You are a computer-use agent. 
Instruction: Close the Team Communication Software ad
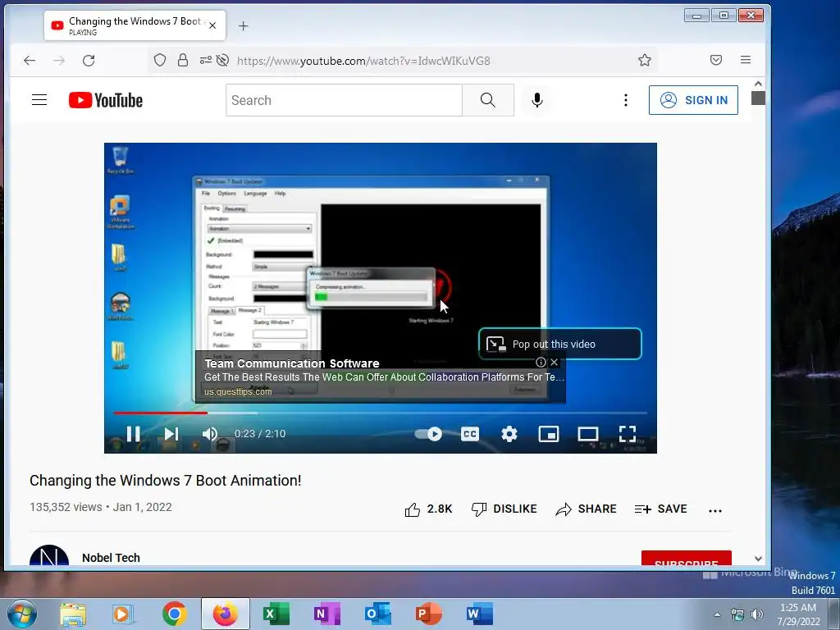click(555, 362)
